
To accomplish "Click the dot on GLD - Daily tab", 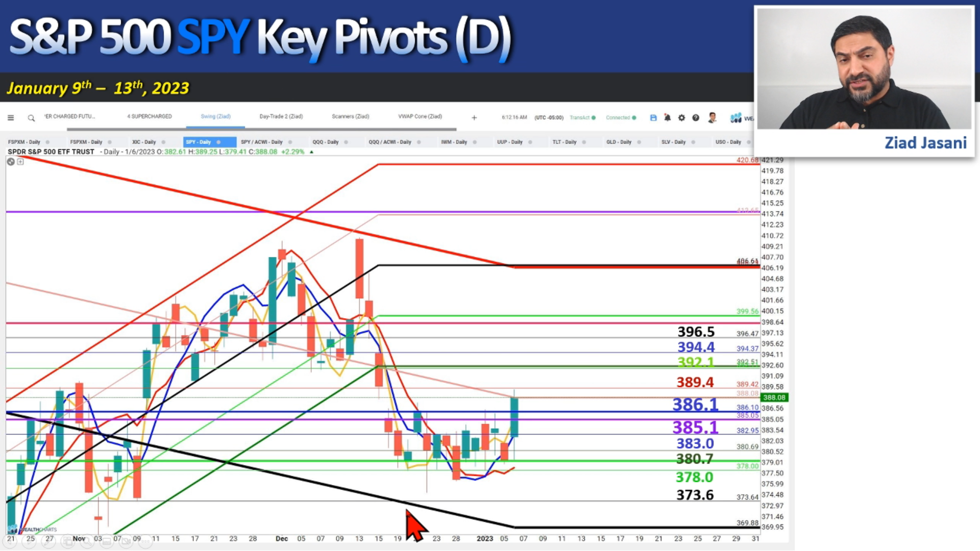I will [639, 142].
